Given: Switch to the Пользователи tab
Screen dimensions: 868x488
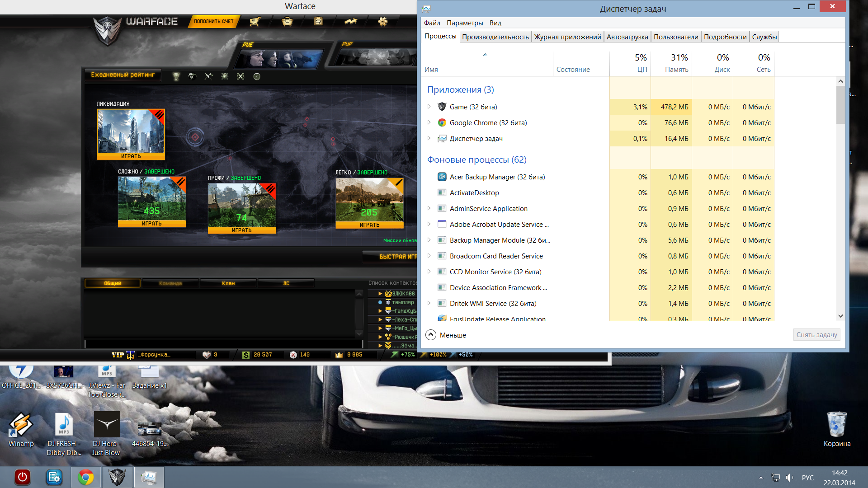Looking at the screenshot, I should pos(676,37).
